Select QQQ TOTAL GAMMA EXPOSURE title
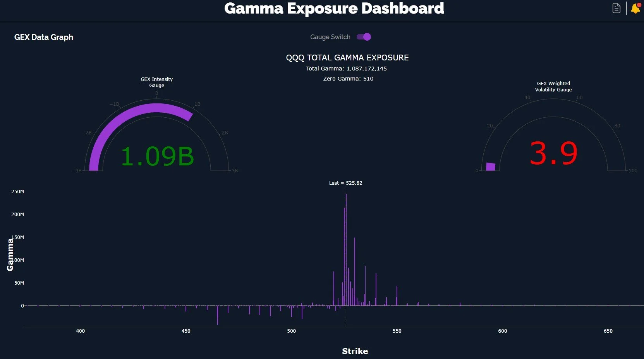644x359 pixels. [347, 58]
